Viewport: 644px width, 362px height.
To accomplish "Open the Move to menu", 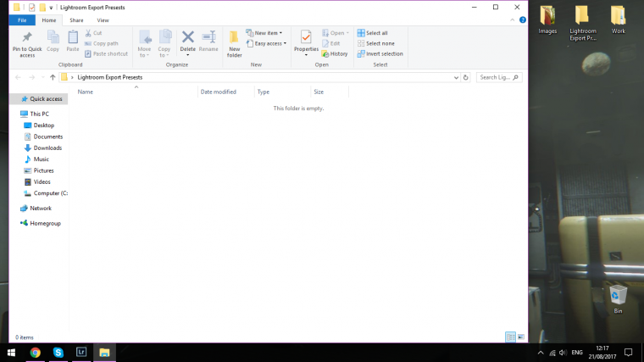I will click(145, 43).
